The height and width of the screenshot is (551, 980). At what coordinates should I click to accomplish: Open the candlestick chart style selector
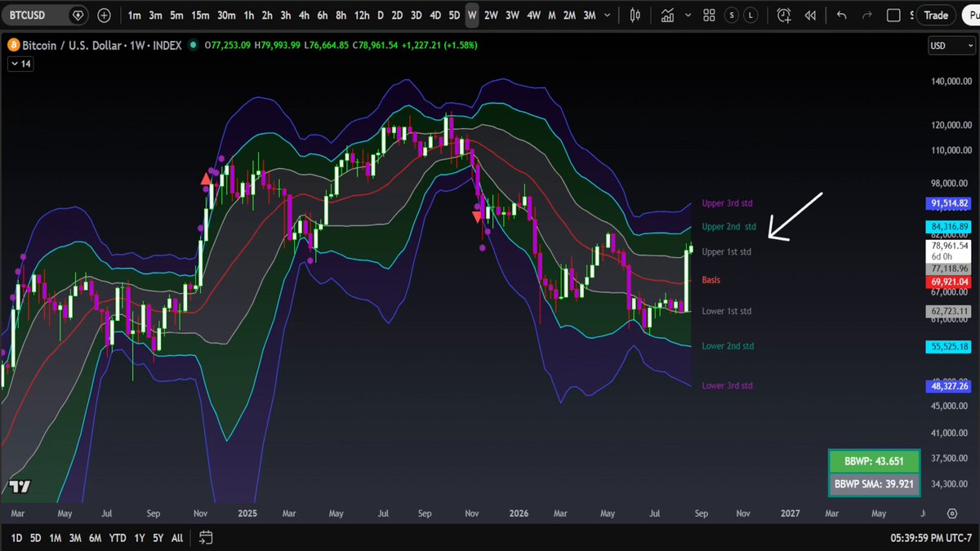click(x=636, y=16)
